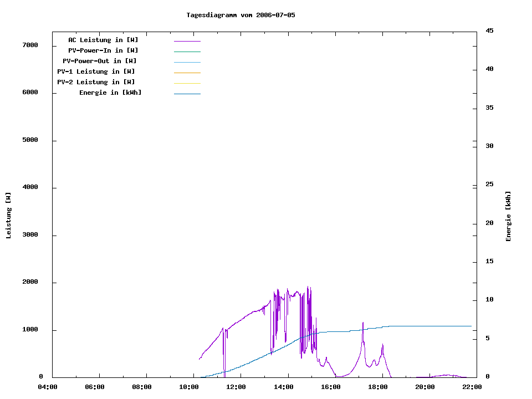Click the 20:00 time axis label
This screenshot has width=532, height=399.
424,387
